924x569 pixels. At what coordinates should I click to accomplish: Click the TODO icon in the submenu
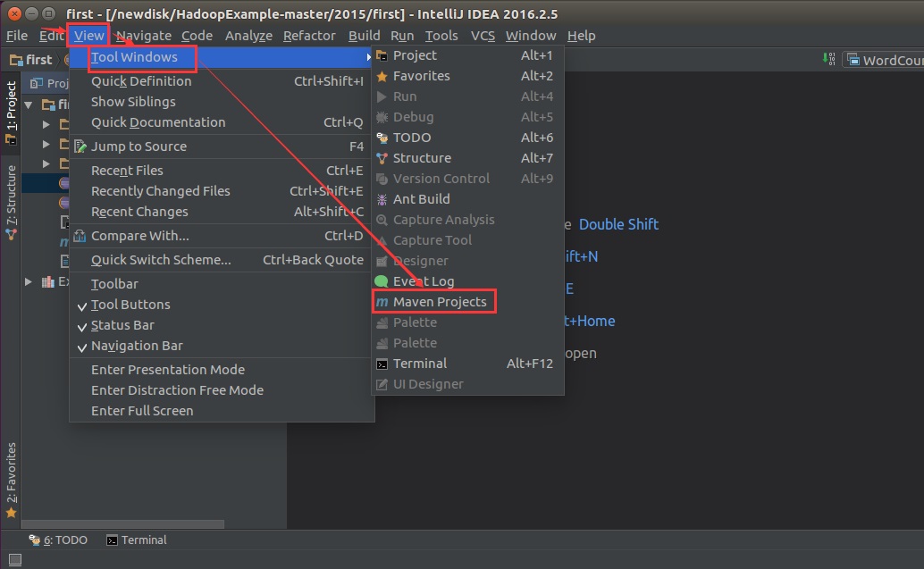(382, 138)
